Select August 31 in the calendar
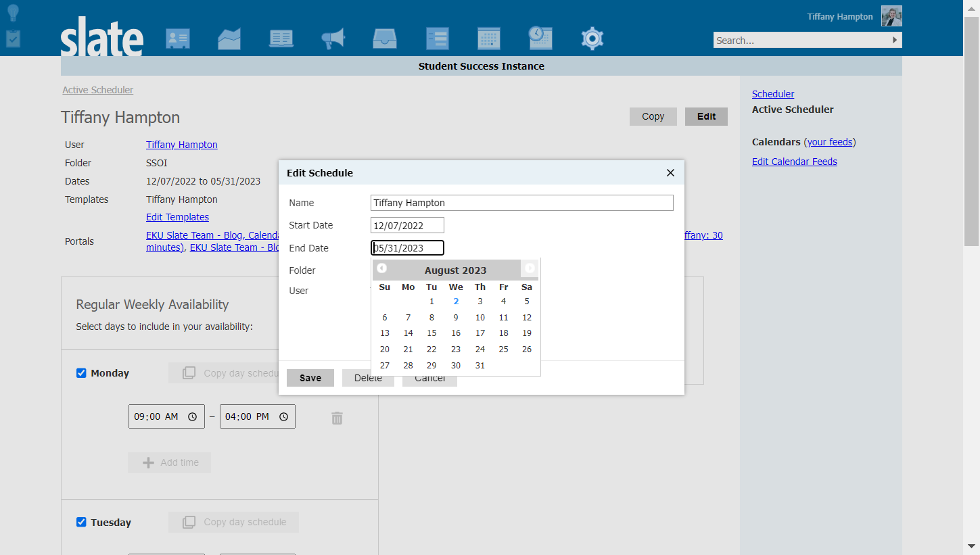Viewport: 980px width, 555px height. 480,366
